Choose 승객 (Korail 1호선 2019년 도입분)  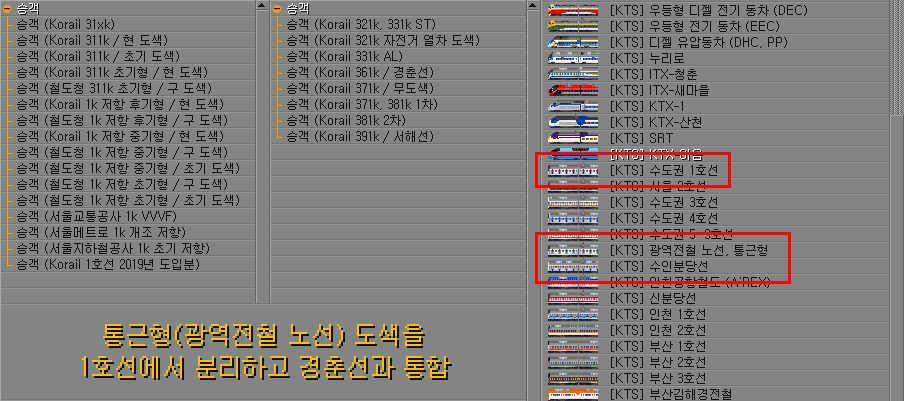pyautogui.click(x=108, y=264)
